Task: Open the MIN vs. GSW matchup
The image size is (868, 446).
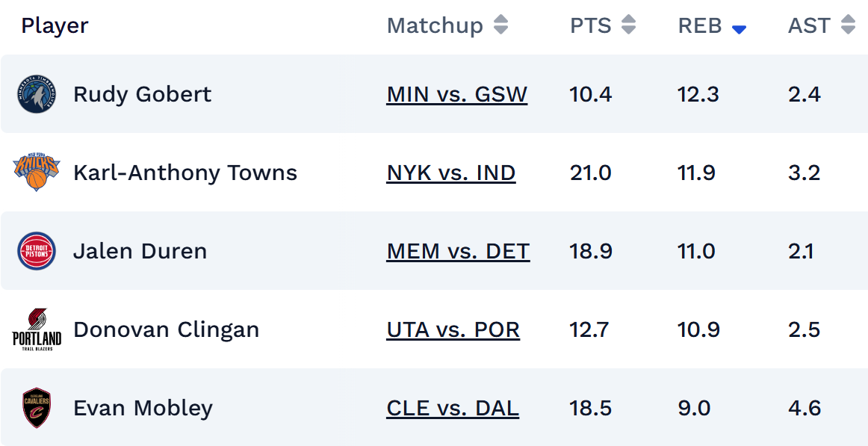Action: click(456, 95)
